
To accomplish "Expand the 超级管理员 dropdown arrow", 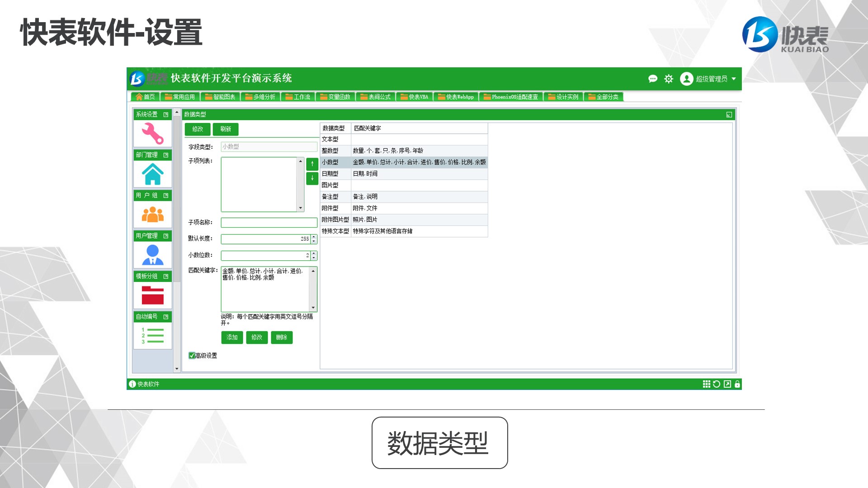I will [734, 79].
